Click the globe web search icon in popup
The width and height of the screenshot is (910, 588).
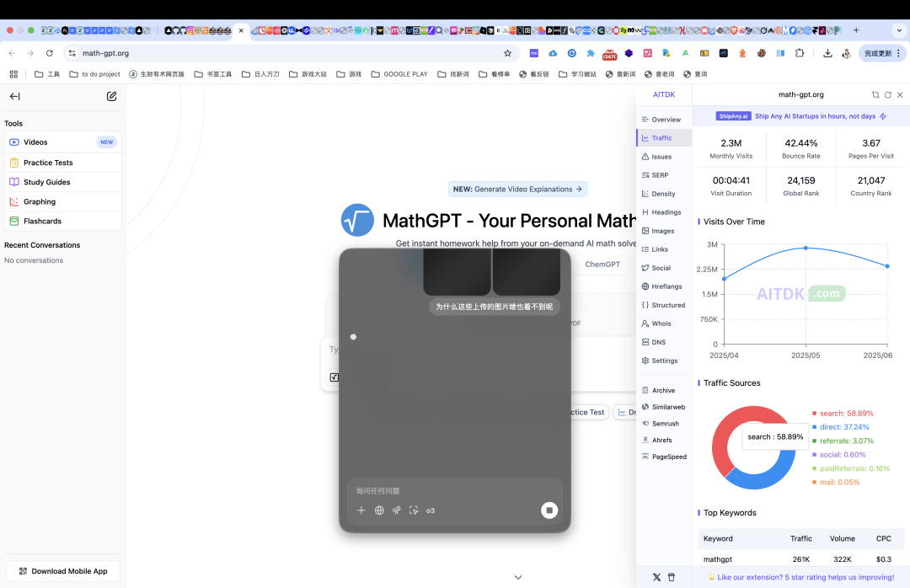coord(379,510)
